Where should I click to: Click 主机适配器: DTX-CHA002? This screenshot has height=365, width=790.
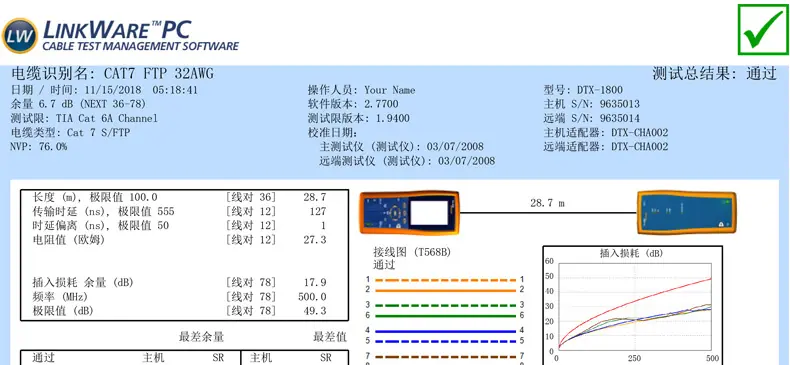606,133
